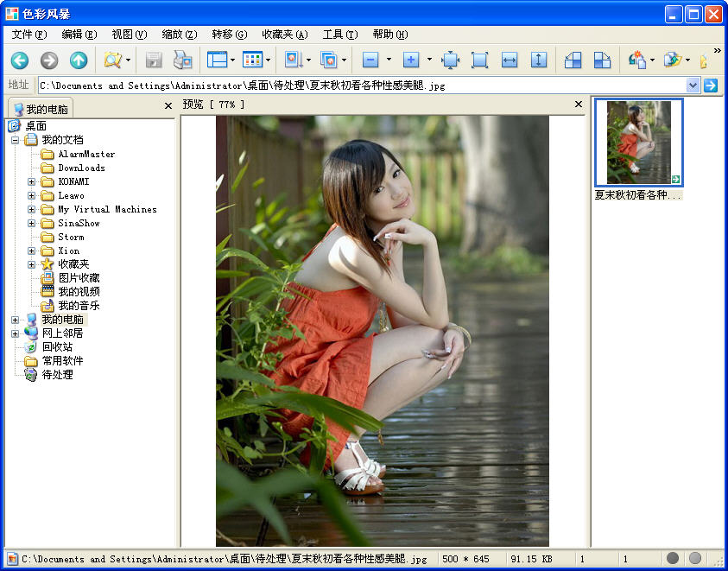Click the fit width horizontal arrows icon
This screenshot has width=728, height=571.
[510, 60]
